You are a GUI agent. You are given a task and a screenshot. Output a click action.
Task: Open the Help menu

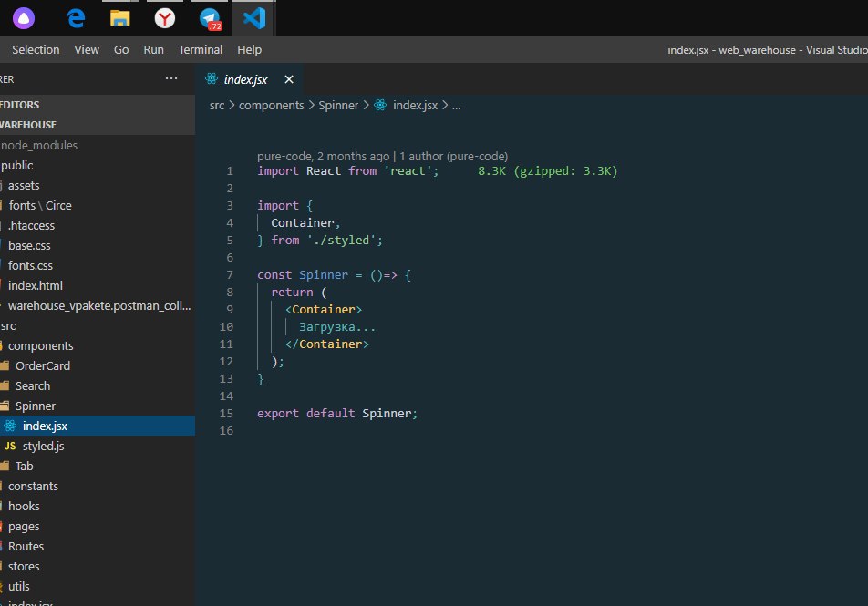click(x=249, y=50)
